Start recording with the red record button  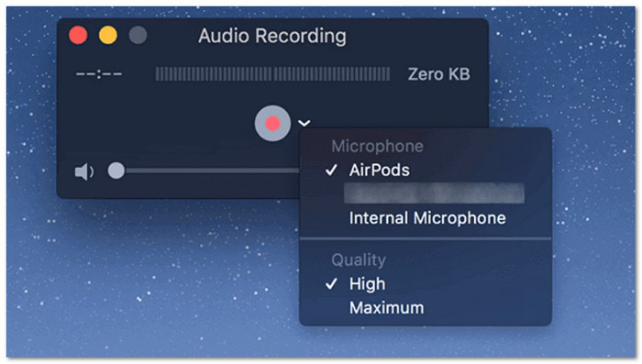(x=272, y=123)
